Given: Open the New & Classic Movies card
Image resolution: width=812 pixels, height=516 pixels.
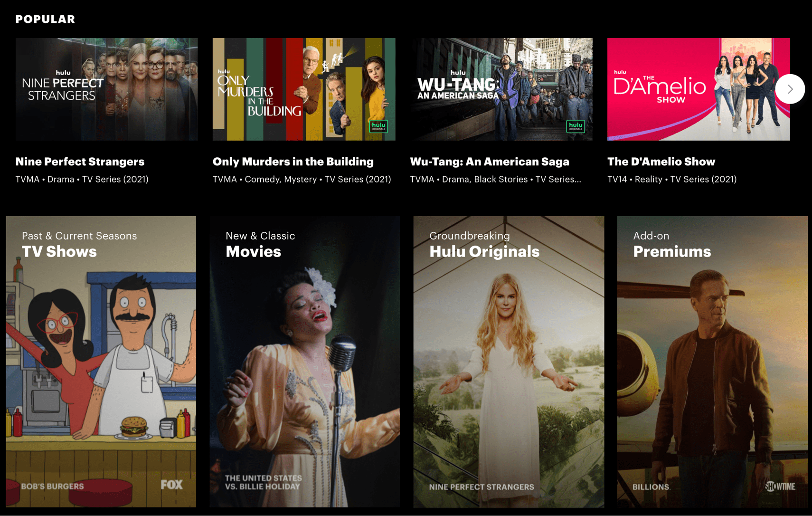Looking at the screenshot, I should tap(304, 366).
